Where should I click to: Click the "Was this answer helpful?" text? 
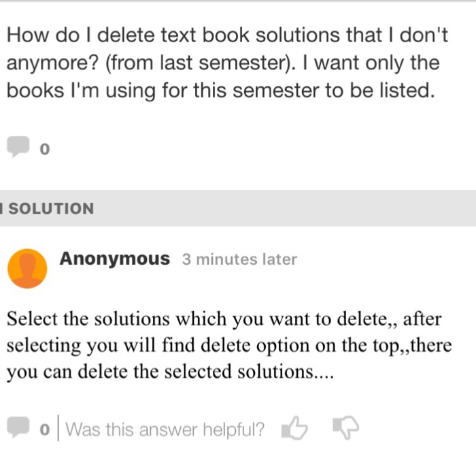tap(165, 430)
